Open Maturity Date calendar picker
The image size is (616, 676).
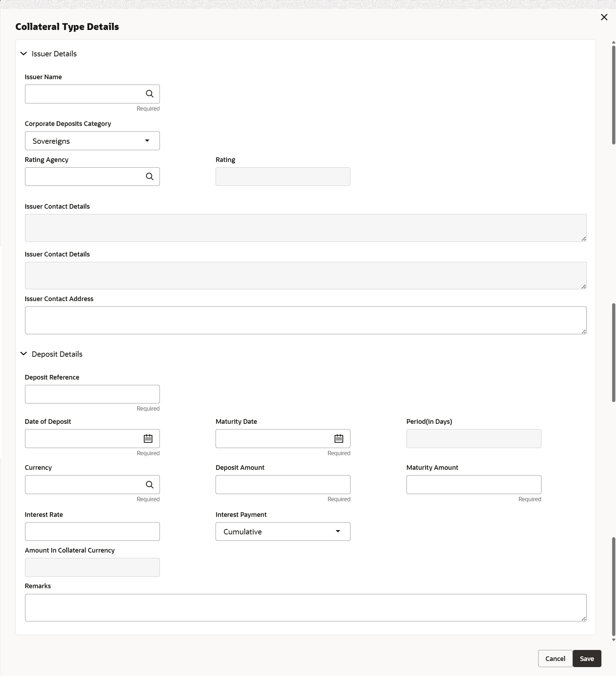click(x=339, y=438)
